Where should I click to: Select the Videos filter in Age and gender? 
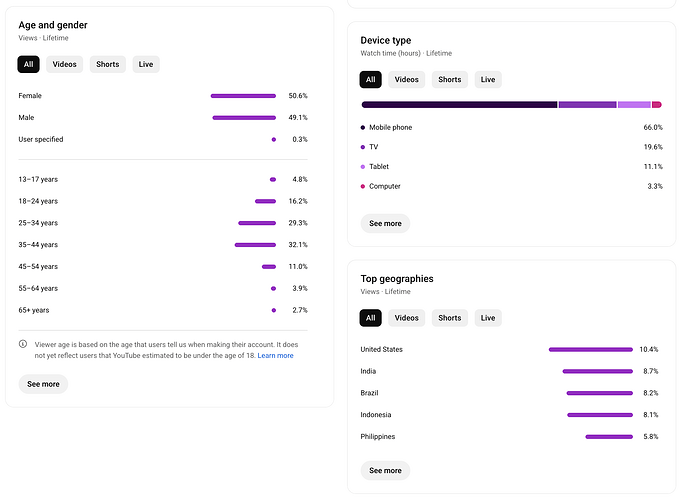[65, 64]
